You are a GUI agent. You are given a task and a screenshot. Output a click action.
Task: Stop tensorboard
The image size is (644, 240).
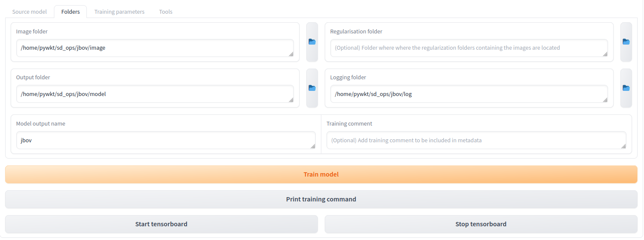[x=481, y=224]
